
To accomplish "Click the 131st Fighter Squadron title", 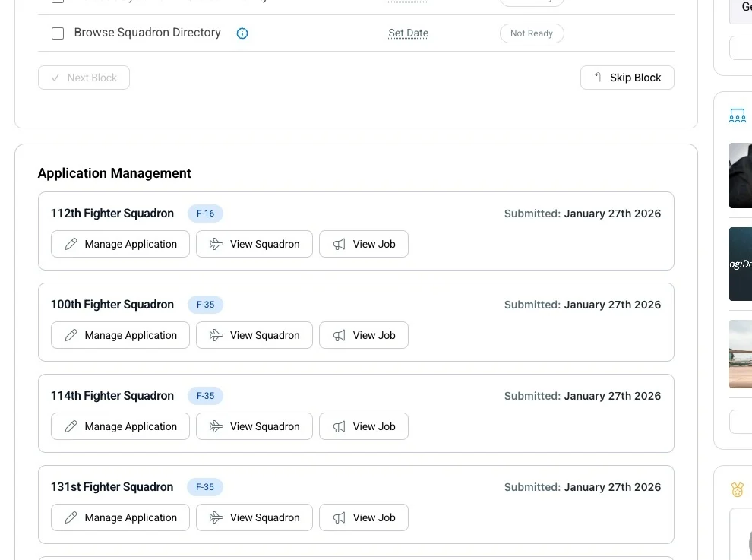I will (112, 486).
